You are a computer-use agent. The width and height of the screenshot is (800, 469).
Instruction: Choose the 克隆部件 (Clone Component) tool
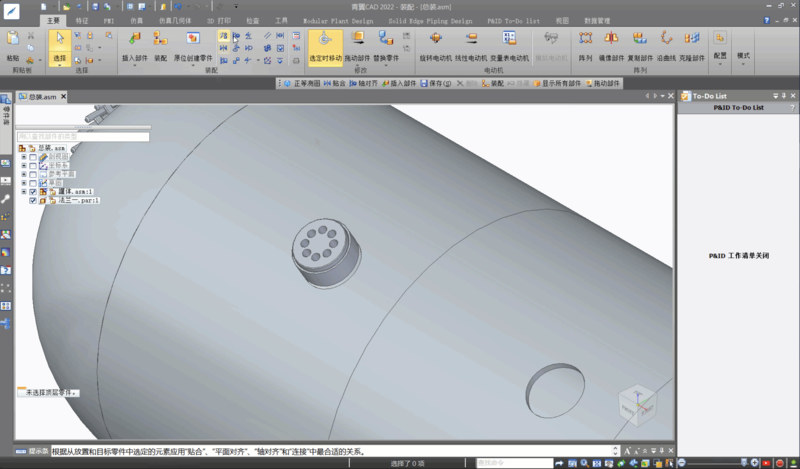692,41
